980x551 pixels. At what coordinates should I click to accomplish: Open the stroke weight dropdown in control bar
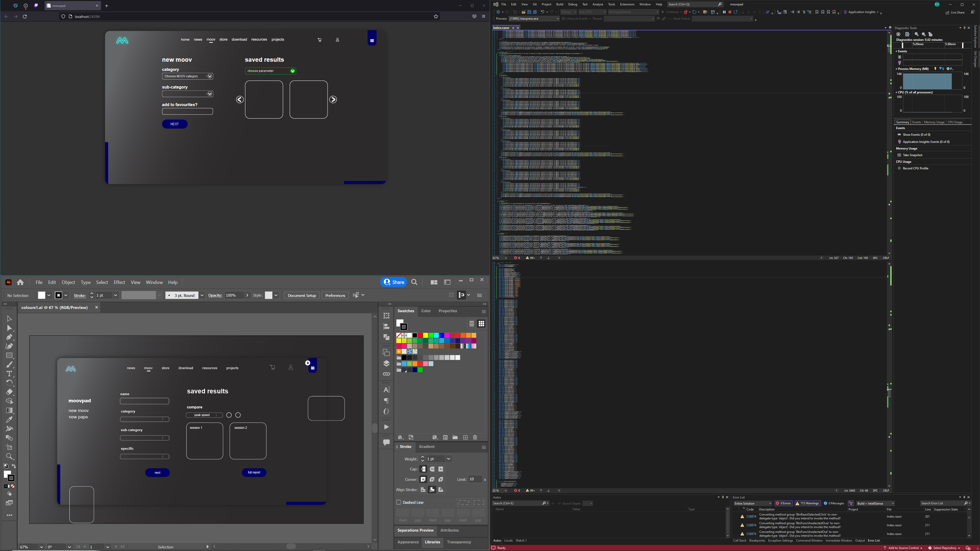click(x=116, y=295)
